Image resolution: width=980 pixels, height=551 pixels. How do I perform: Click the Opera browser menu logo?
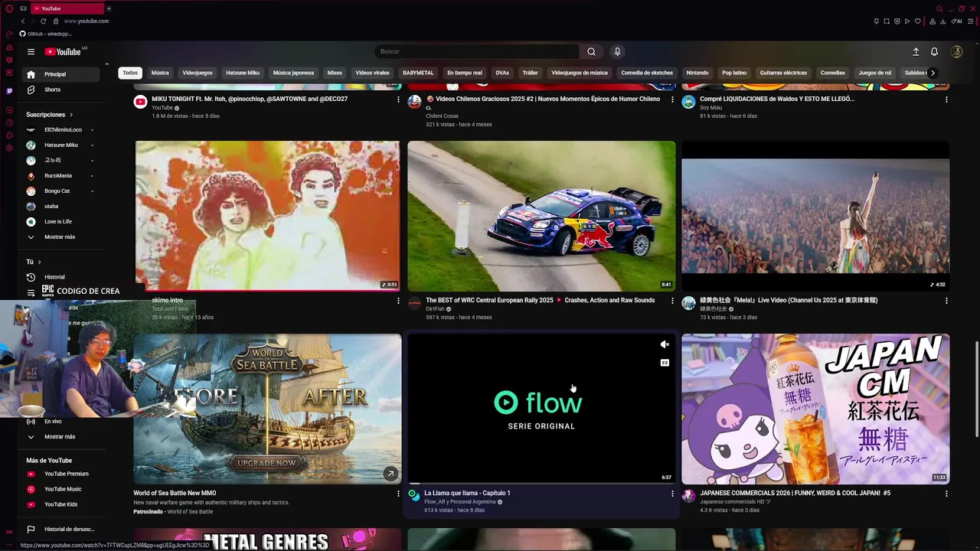9,8
